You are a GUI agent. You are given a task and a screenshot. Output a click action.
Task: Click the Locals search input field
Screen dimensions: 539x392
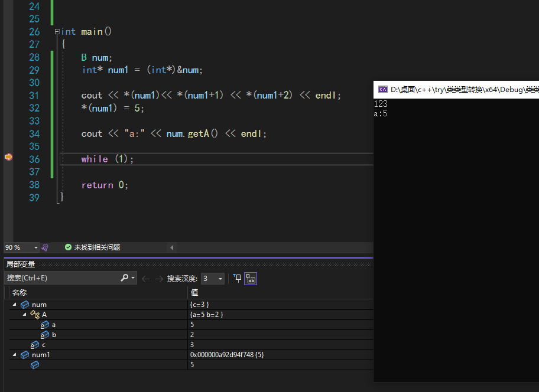tap(62, 278)
